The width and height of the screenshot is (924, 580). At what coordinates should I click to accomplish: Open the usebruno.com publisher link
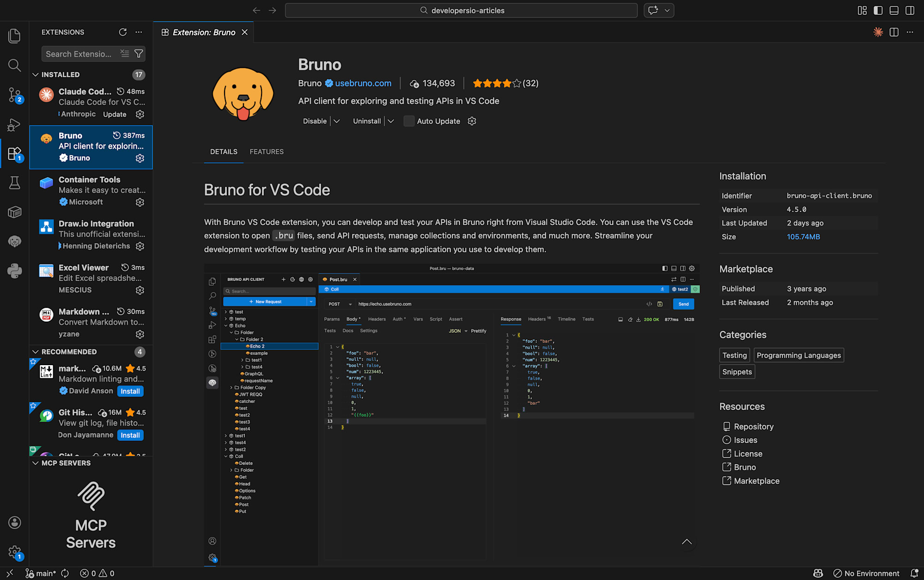click(363, 83)
